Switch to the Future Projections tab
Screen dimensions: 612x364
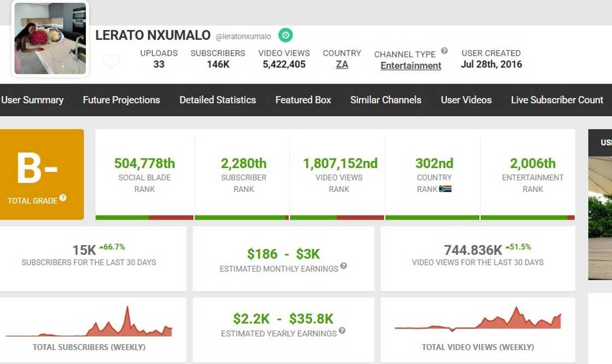click(121, 100)
